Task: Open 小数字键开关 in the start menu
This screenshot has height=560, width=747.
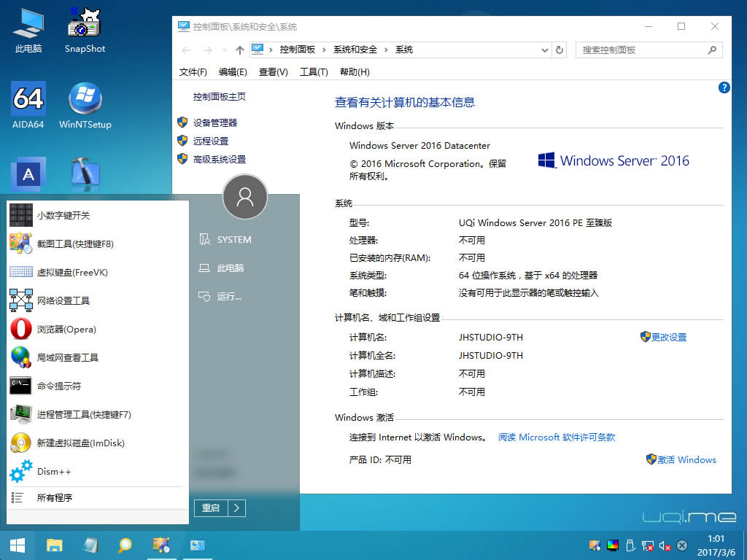Action: coord(98,215)
